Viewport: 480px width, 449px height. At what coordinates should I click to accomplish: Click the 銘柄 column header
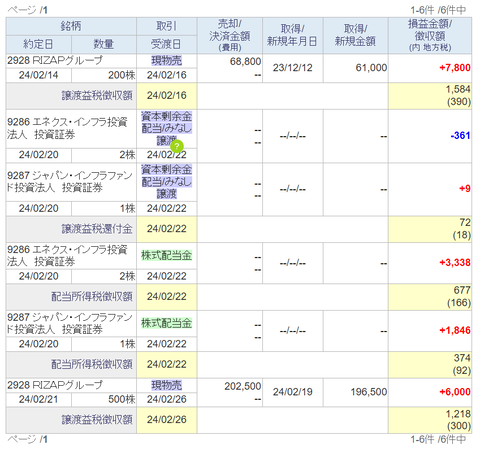(71, 26)
